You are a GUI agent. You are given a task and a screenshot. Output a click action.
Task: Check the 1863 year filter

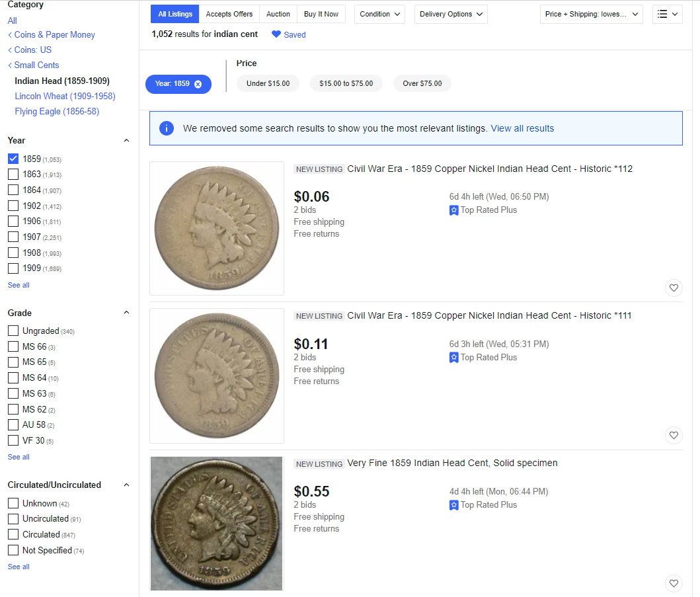[13, 174]
